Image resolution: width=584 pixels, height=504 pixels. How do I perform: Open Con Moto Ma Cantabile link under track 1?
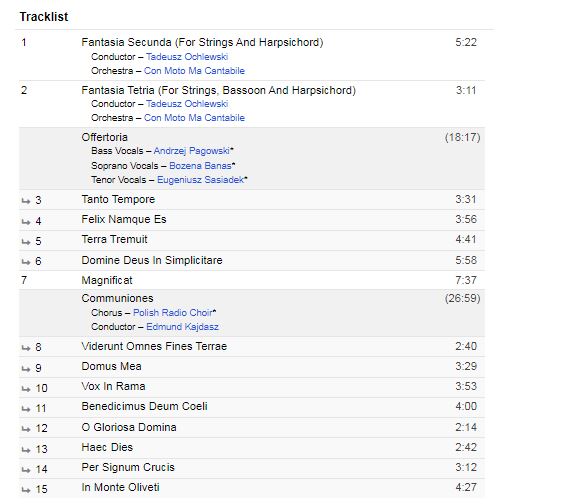pyautogui.click(x=194, y=71)
